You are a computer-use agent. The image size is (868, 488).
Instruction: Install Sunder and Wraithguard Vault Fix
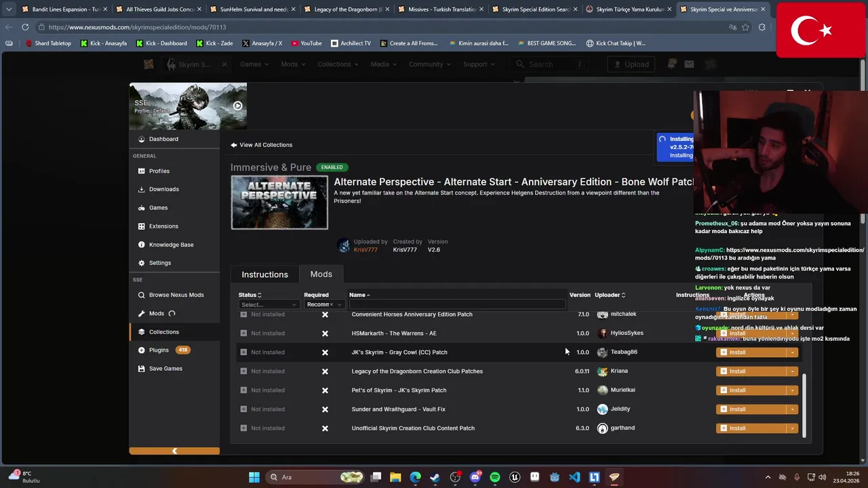tap(751, 409)
